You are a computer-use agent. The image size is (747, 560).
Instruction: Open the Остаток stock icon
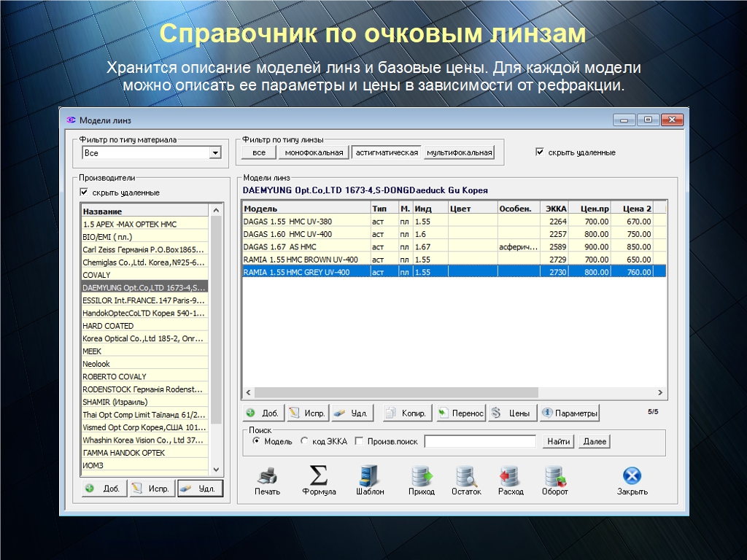466,477
